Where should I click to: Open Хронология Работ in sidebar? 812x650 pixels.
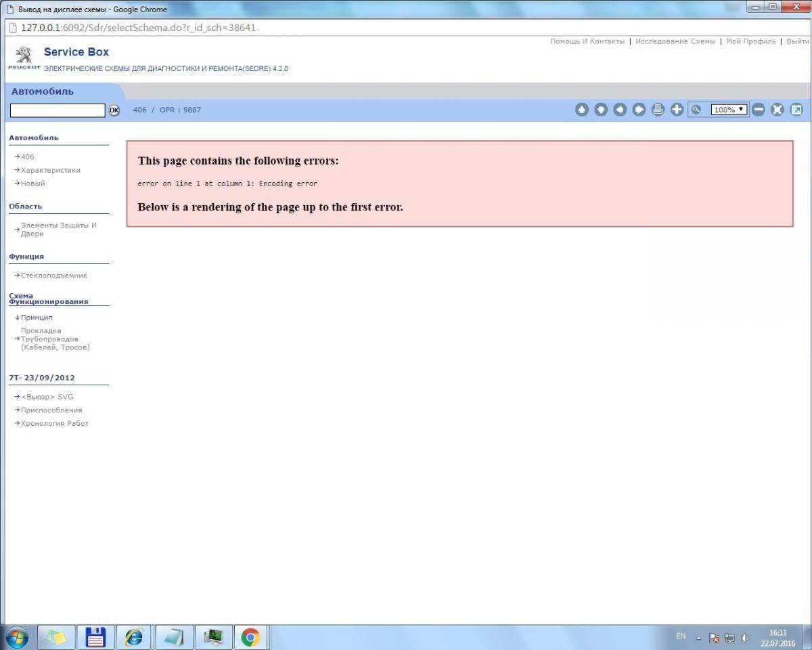[54, 423]
